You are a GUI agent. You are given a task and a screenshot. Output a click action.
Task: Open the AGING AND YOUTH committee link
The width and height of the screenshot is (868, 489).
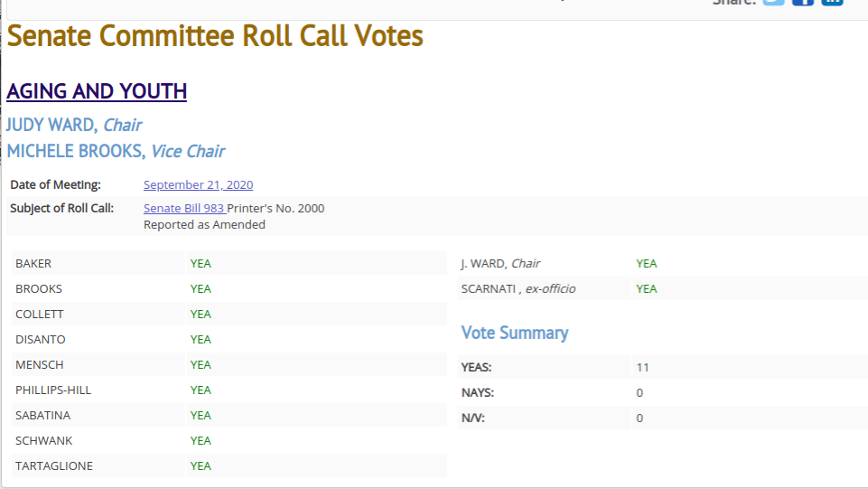(x=97, y=91)
